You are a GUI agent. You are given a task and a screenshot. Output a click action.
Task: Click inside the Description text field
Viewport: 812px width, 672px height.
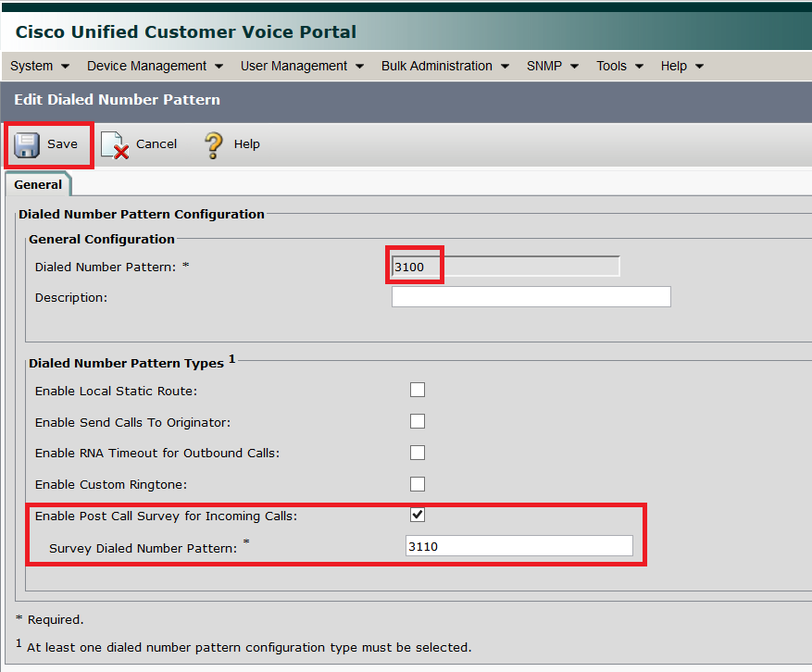tap(531, 296)
